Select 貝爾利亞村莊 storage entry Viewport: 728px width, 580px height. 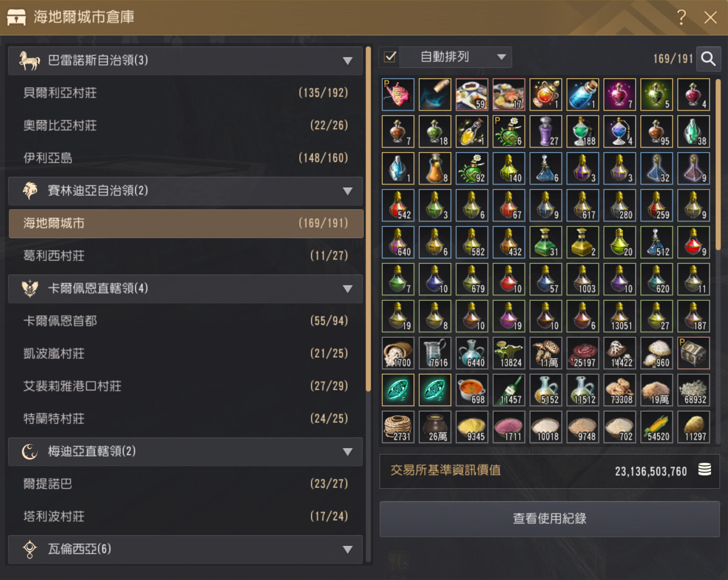(185, 93)
